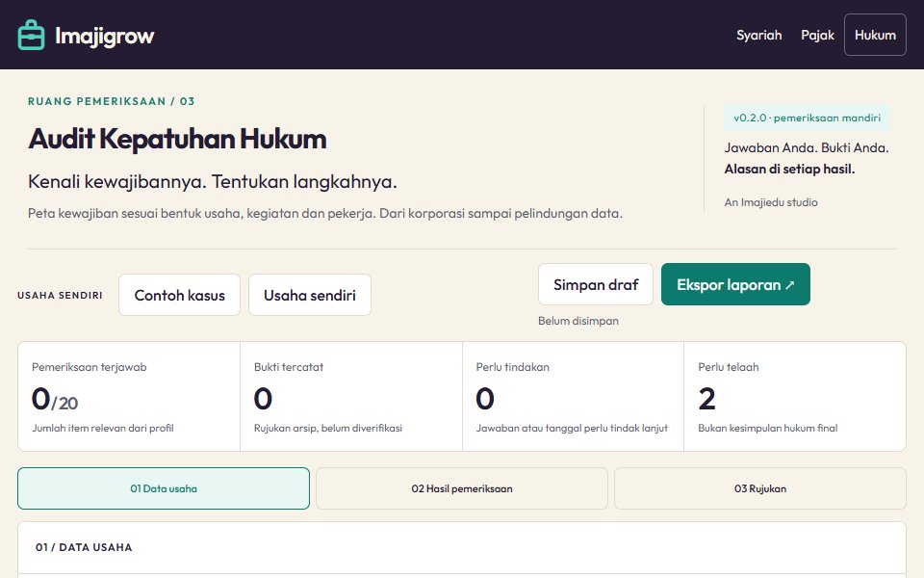Click Bukan kesimpulan hukum final caption
The width and height of the screenshot is (924, 578).
pos(768,428)
